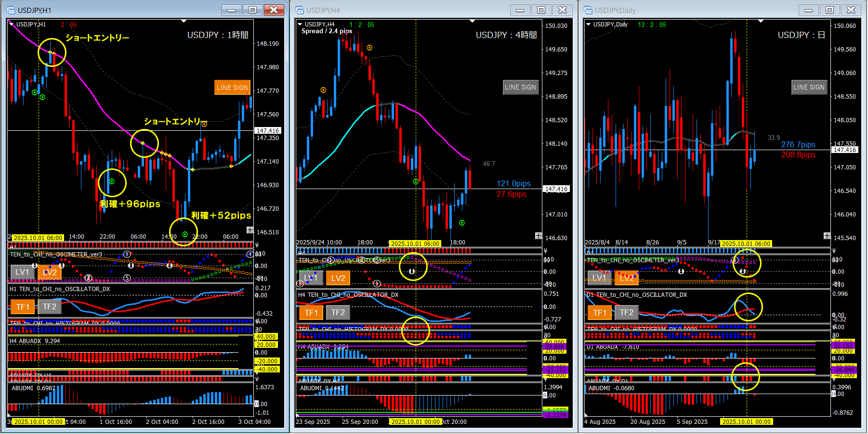Toggle TF2 on the H4 oscillator panel
Image resolution: width=868 pixels, height=434 pixels.
click(338, 312)
